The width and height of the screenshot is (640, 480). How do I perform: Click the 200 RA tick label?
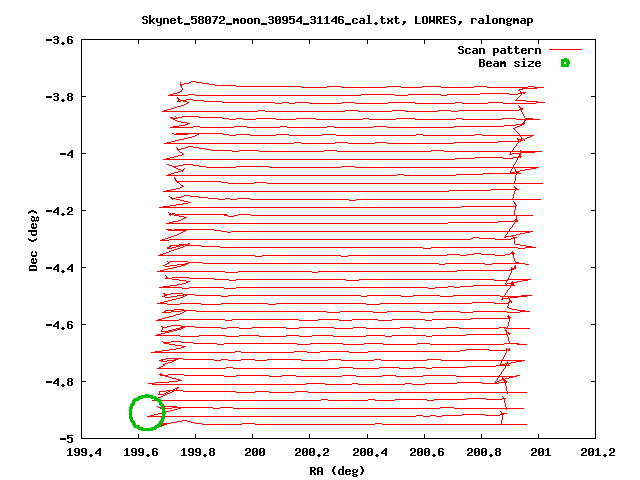coord(255,452)
